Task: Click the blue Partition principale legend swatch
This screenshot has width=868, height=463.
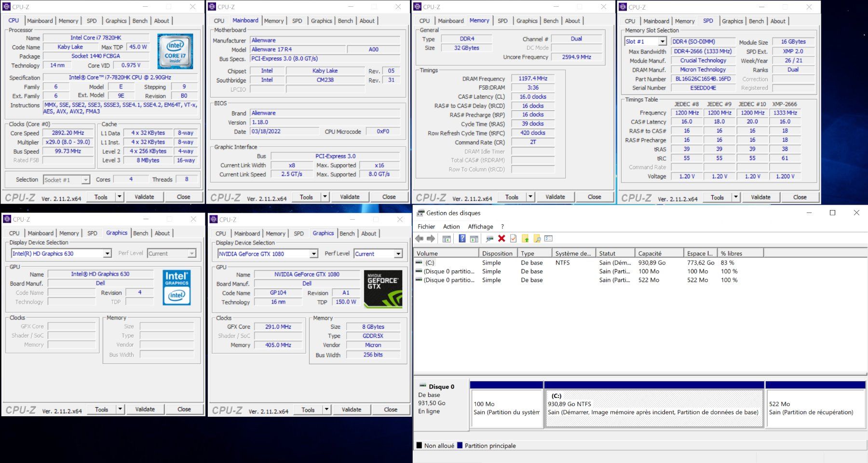Action: tap(460, 446)
